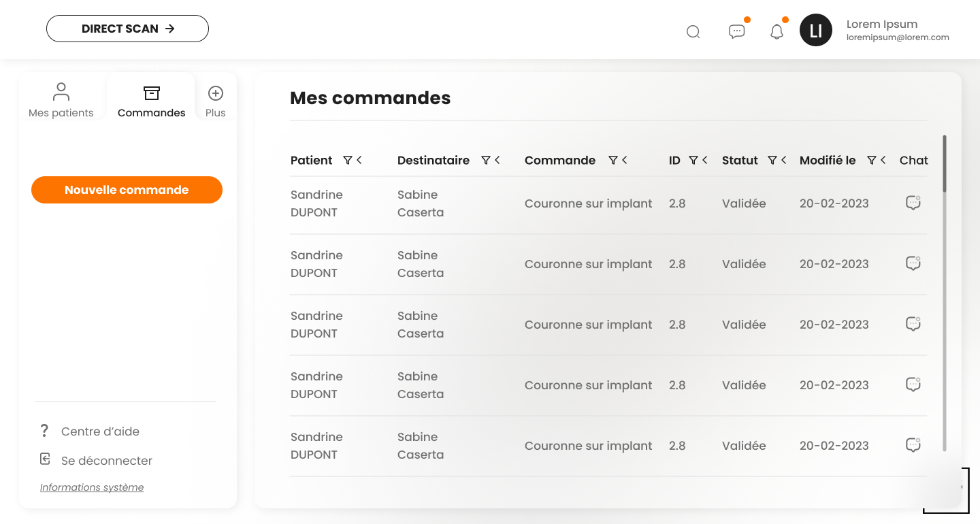Open the Informations système link

92,487
